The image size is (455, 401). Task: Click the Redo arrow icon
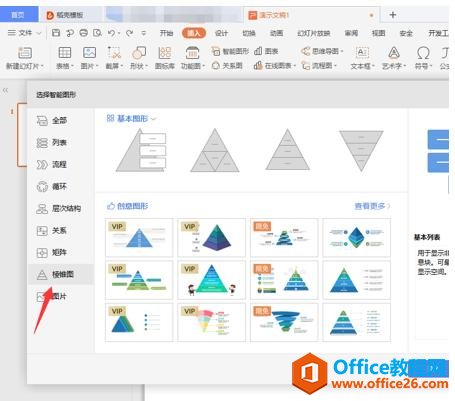click(x=129, y=33)
